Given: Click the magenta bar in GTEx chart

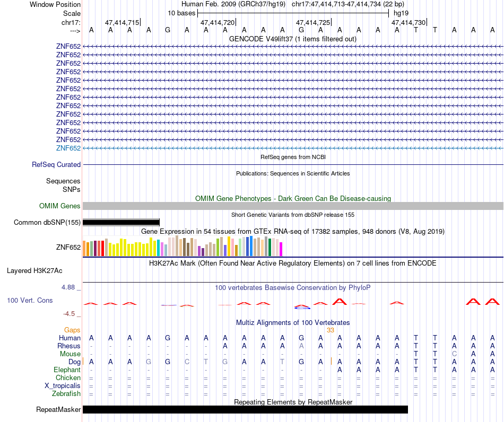Looking at the screenshot, I should 281,249.
